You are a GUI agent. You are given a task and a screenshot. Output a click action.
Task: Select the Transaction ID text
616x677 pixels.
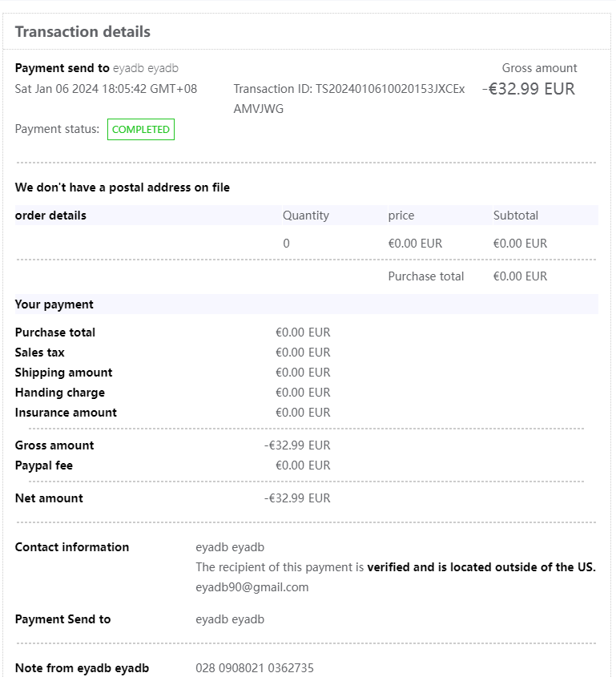pyautogui.click(x=348, y=99)
